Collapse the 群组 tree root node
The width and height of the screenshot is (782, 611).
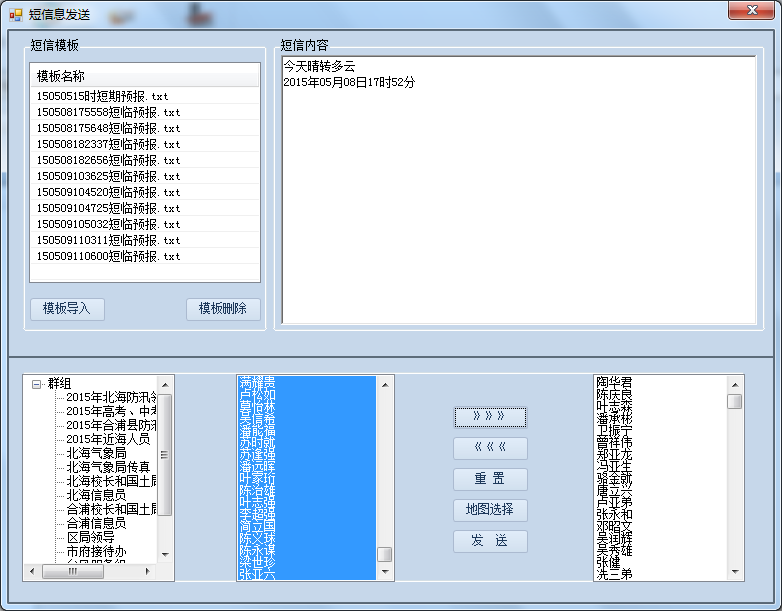(37, 383)
